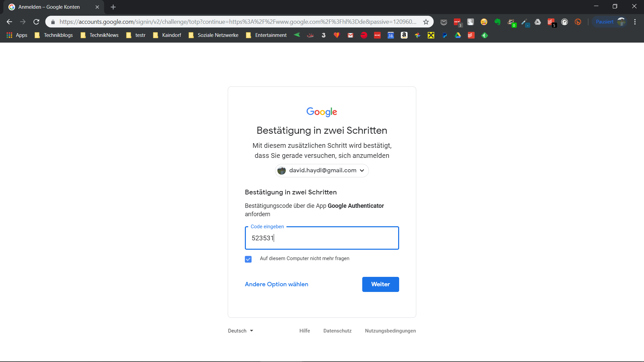The width and height of the screenshot is (644, 362).
Task: Open the Bitly extension icon
Action: (x=578, y=22)
